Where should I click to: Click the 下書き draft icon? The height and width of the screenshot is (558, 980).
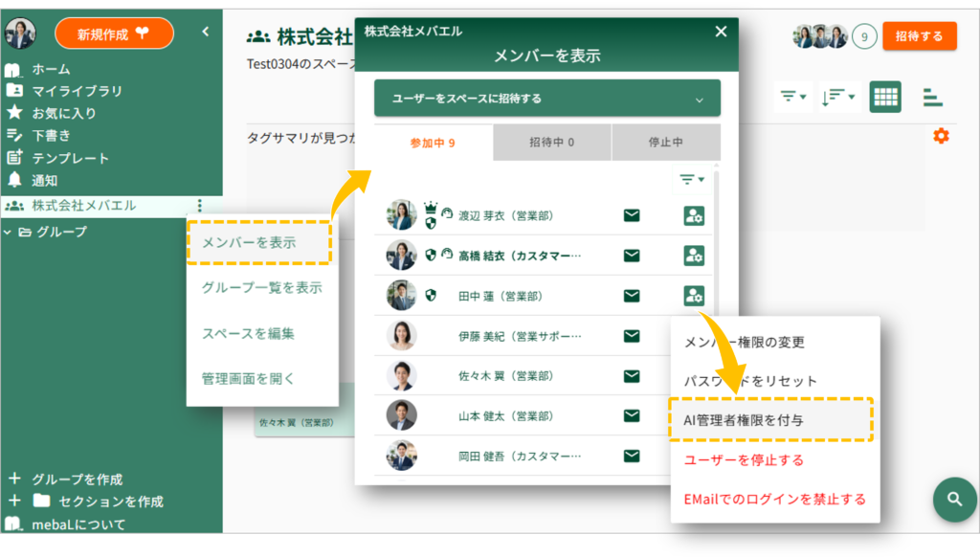(x=14, y=135)
